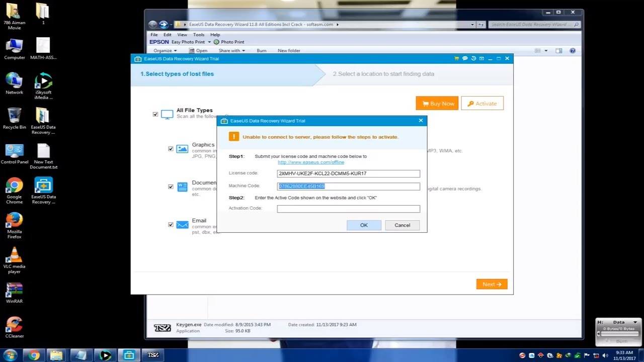Open the feedback chat bubble icon
644x362 pixels.
point(465,58)
